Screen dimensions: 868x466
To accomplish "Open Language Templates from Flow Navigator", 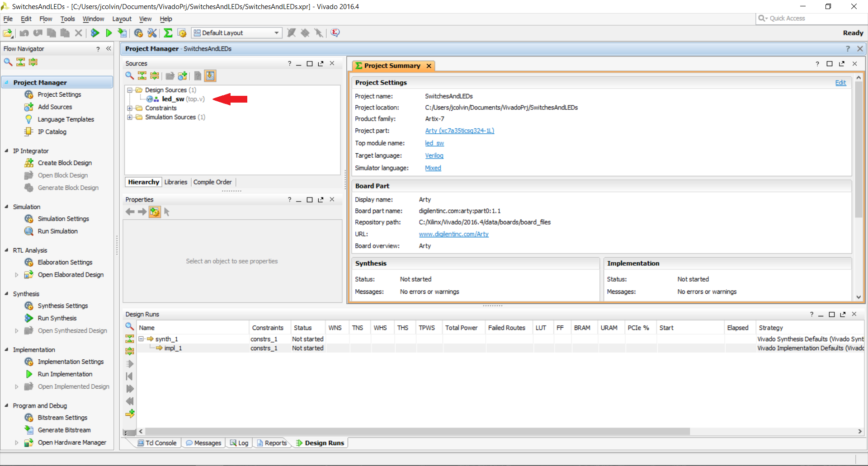I will [66, 119].
